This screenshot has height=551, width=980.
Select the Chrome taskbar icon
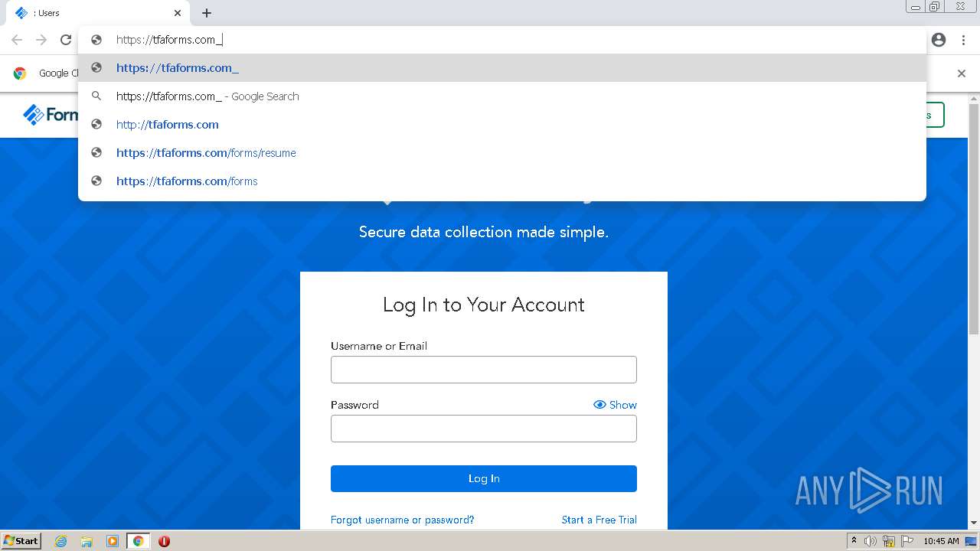point(139,541)
